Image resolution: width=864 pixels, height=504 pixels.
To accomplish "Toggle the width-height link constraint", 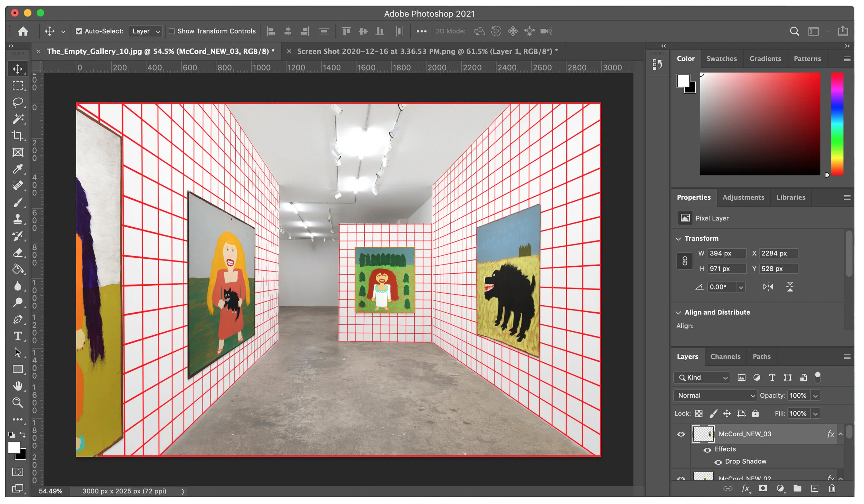I will coord(685,261).
